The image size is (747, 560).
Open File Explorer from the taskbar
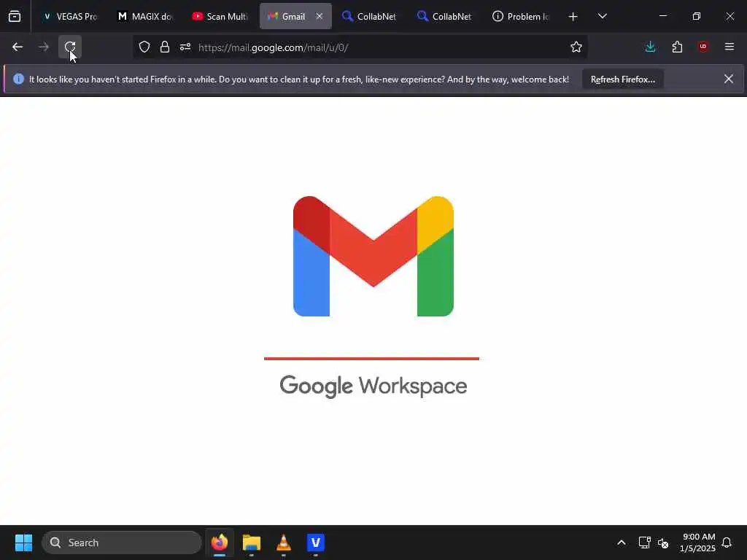click(x=252, y=542)
